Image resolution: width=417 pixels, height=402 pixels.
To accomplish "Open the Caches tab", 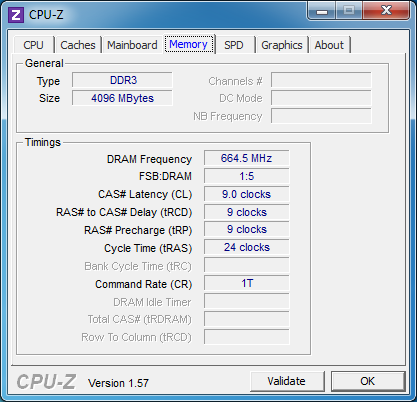I will 78,45.
